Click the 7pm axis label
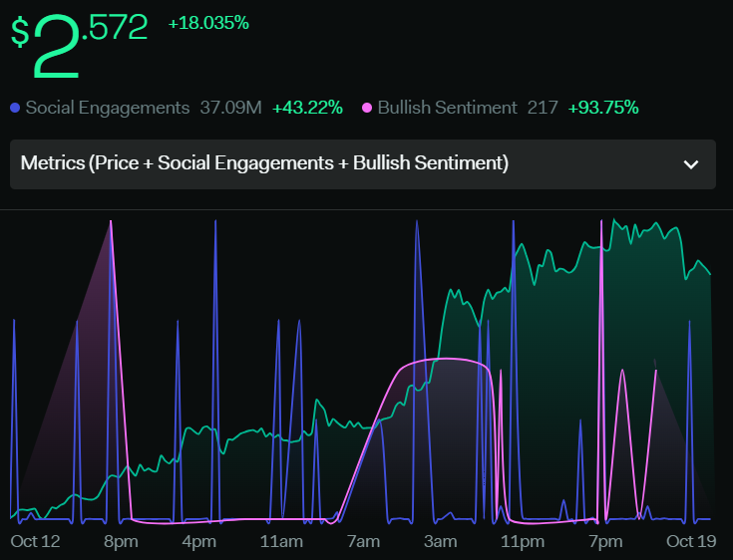The image size is (733, 560). click(605, 542)
